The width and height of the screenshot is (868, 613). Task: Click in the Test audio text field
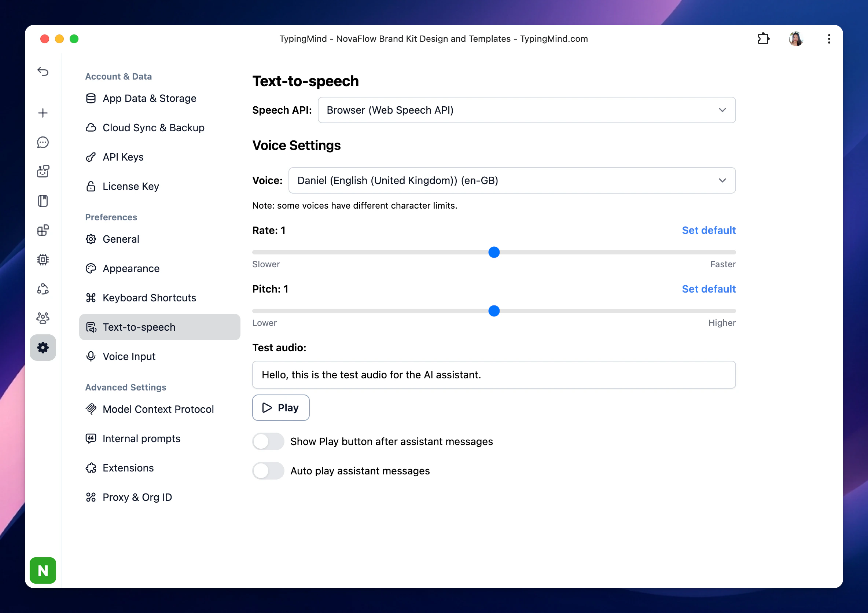[x=494, y=375]
